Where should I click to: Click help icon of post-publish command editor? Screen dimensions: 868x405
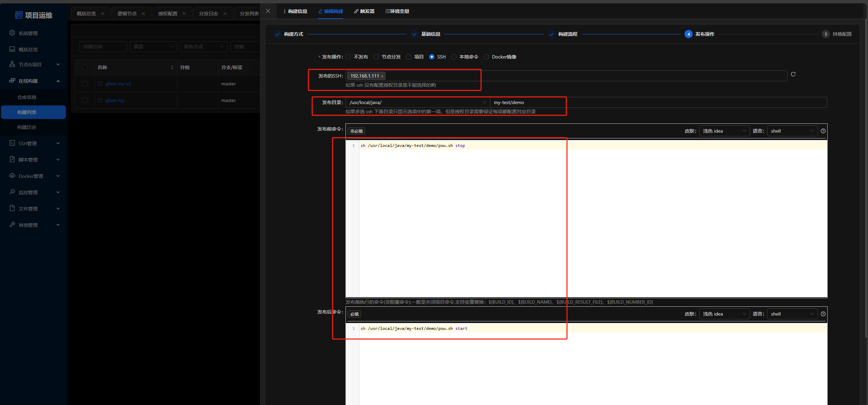pyautogui.click(x=823, y=314)
